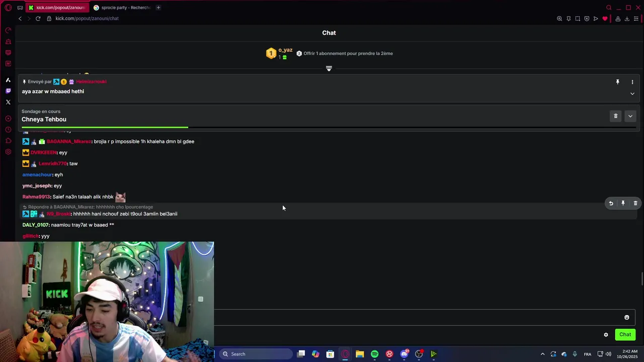Open Microsoft Store from the taskbar
The image size is (644, 362).
[330, 354]
